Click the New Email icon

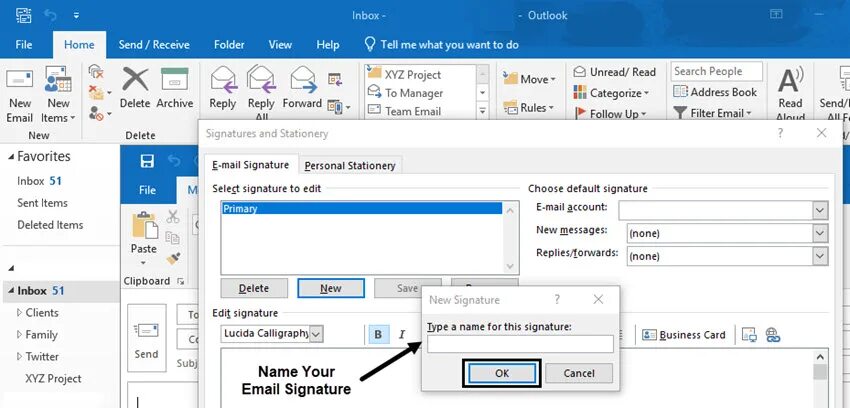19,80
